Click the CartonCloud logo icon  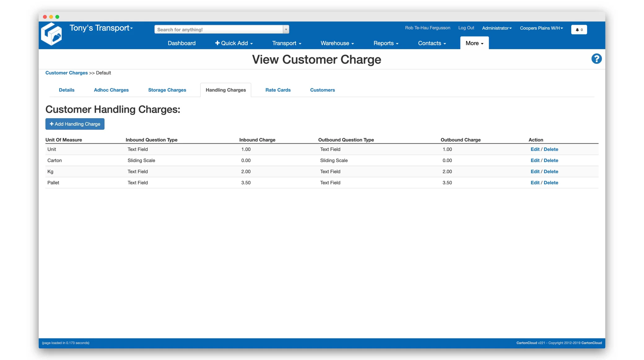point(51,34)
